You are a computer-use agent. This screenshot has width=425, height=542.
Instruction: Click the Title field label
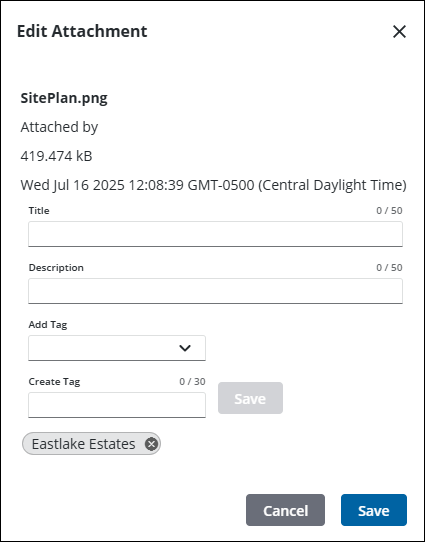point(39,211)
